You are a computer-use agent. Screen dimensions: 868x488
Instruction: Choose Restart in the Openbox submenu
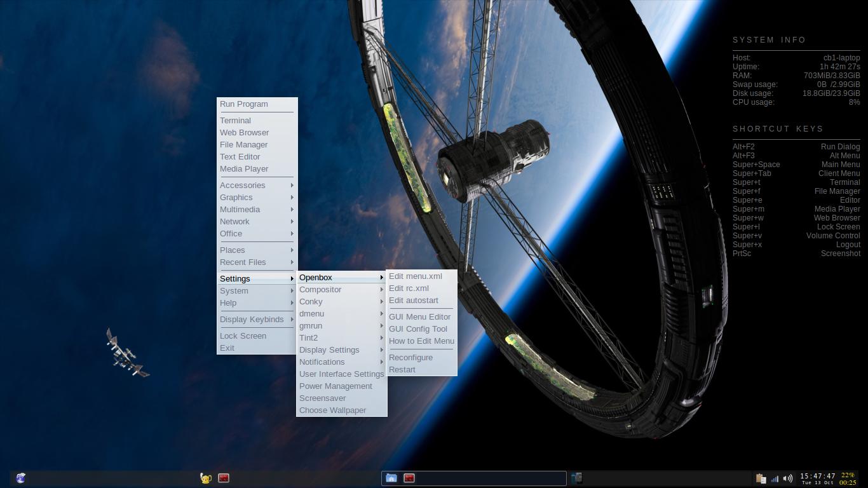pyautogui.click(x=422, y=370)
